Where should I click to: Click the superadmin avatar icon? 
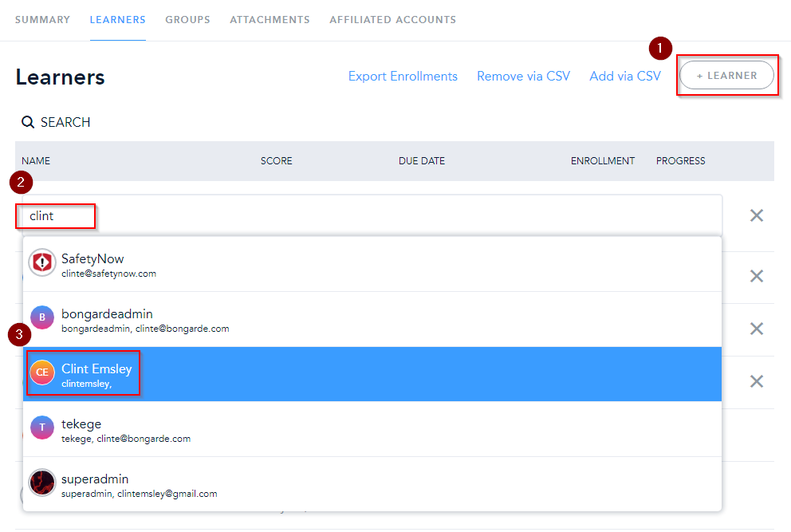42,483
